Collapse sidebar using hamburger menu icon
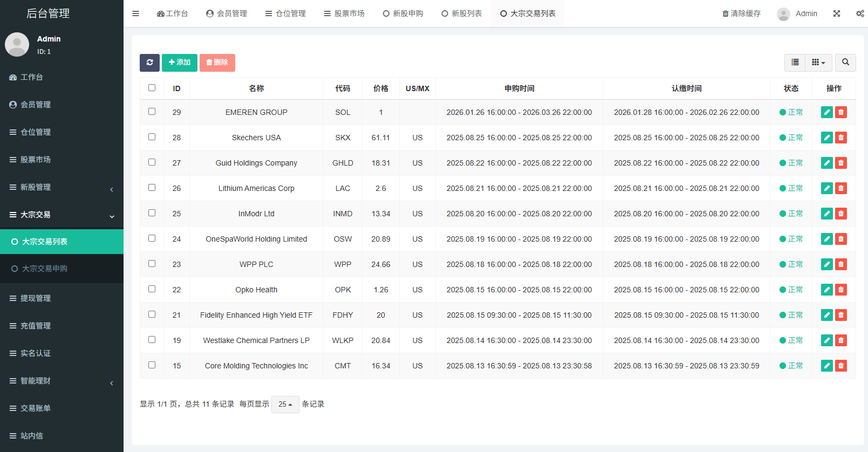The image size is (868, 452). pyautogui.click(x=136, y=13)
